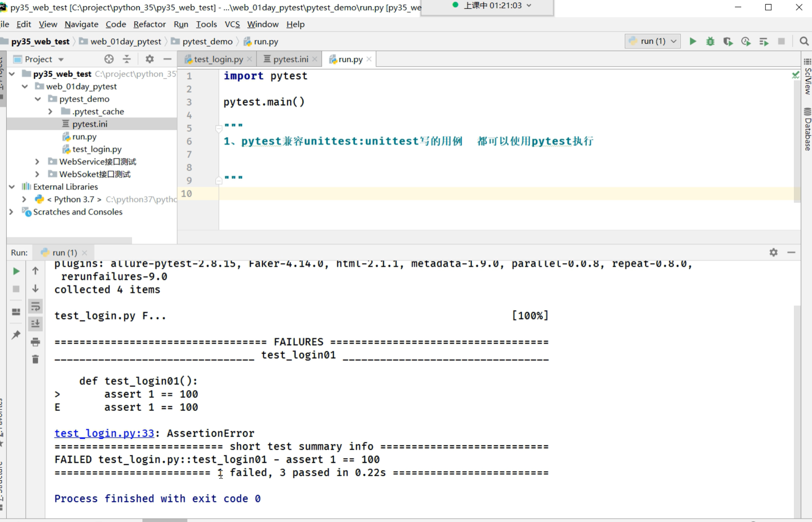The height and width of the screenshot is (522, 812).
Task: Click Run with Coverage icon
Action: [728, 41]
